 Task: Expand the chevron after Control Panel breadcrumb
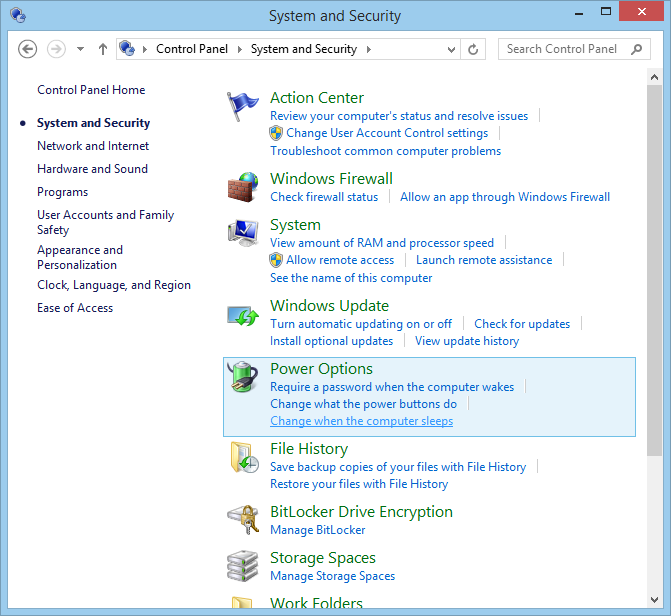(x=240, y=50)
